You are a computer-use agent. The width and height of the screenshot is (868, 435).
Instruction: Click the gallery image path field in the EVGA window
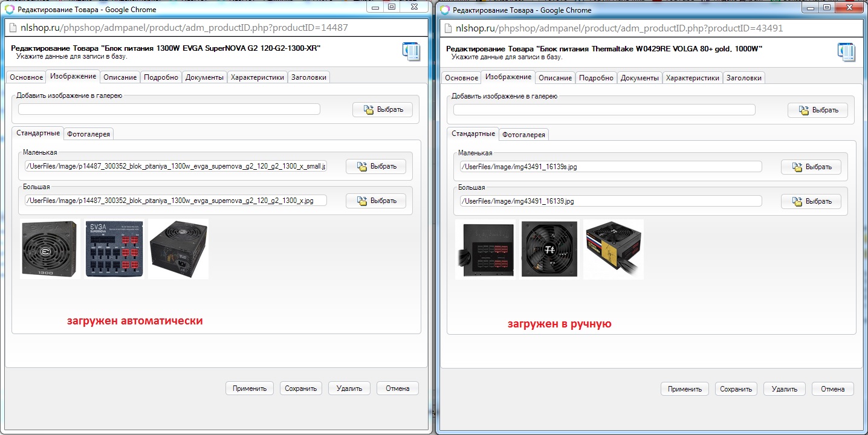(169, 109)
